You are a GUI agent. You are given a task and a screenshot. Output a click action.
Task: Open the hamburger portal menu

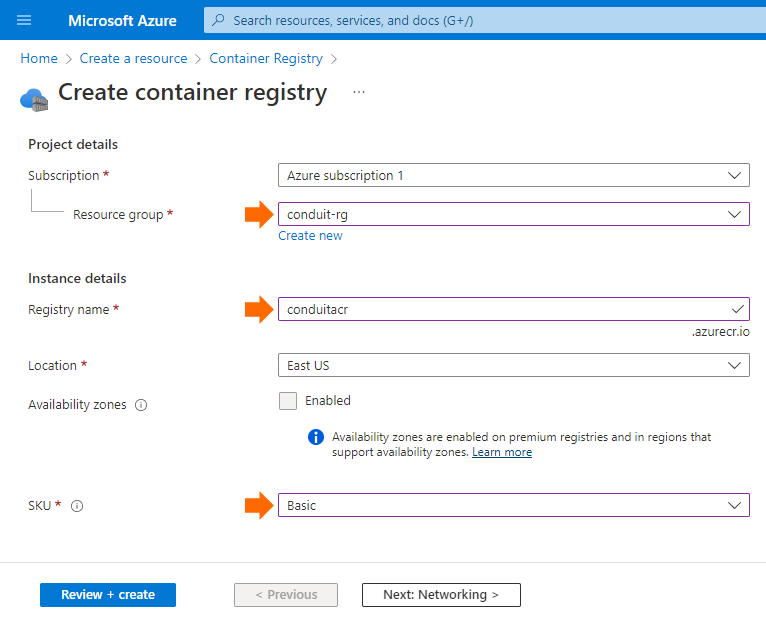(24, 20)
